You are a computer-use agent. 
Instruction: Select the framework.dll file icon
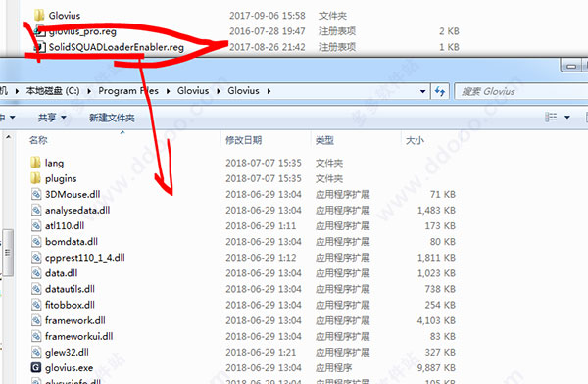(36, 320)
